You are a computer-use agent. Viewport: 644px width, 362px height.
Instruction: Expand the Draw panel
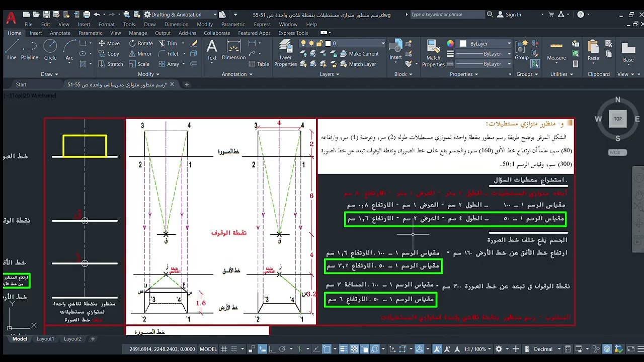[49, 74]
